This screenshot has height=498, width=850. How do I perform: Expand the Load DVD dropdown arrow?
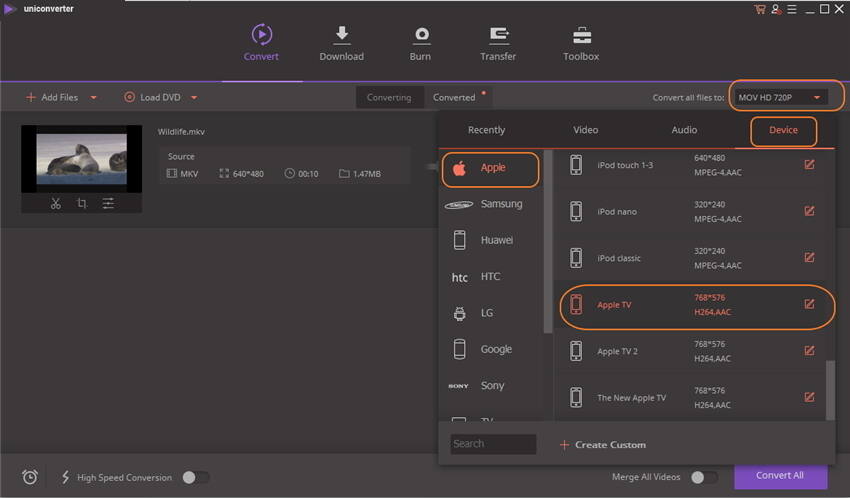point(194,98)
